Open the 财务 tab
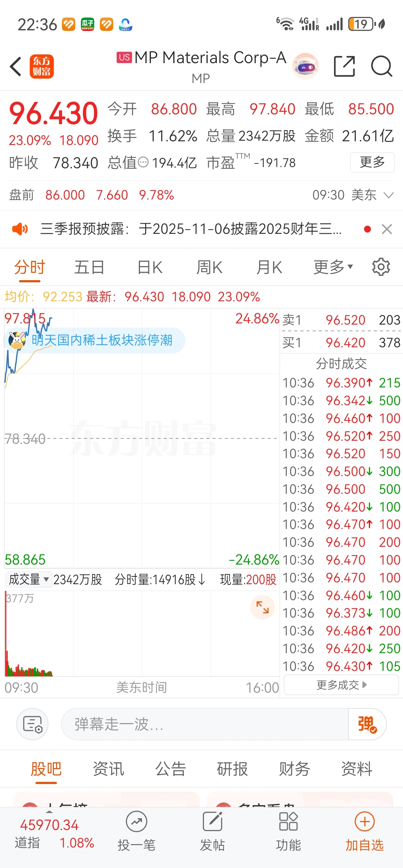403x868 pixels. click(x=295, y=769)
